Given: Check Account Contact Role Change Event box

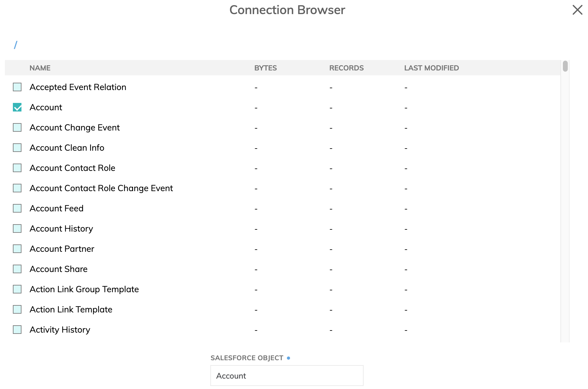Looking at the screenshot, I should coord(17,188).
